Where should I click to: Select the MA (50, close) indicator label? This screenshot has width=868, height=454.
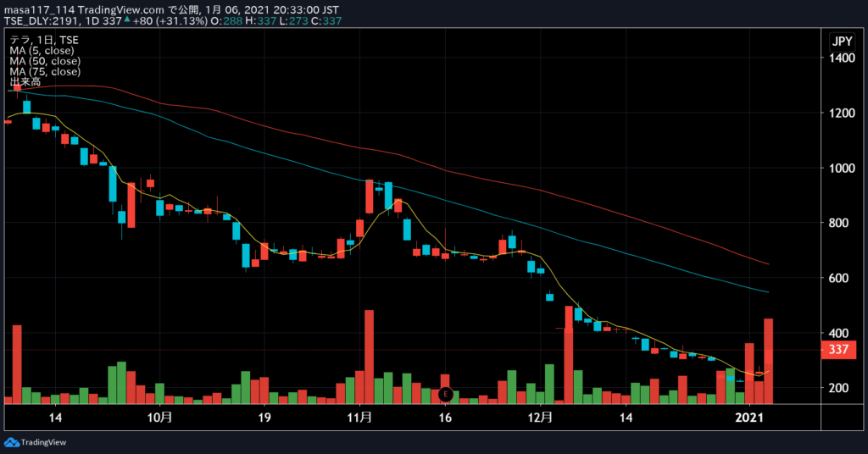click(x=45, y=61)
